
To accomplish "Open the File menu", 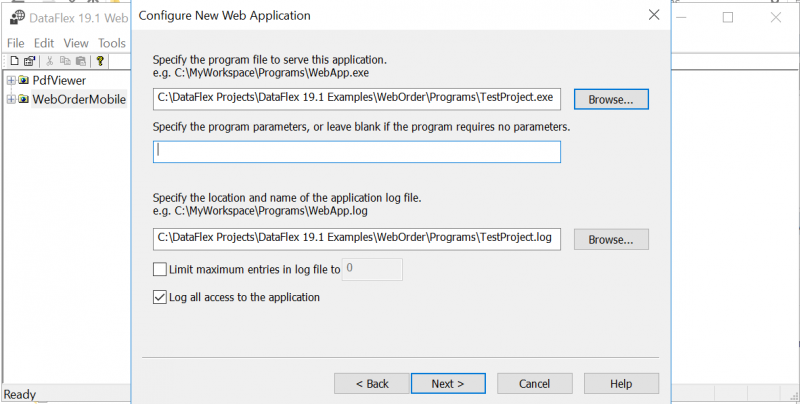I will [16, 43].
